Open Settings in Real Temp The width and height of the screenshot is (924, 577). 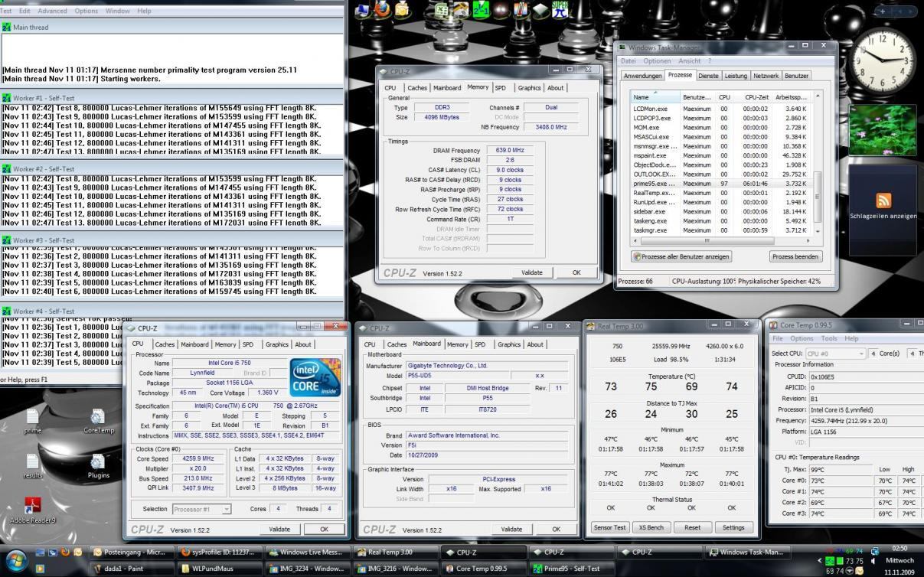click(x=733, y=527)
